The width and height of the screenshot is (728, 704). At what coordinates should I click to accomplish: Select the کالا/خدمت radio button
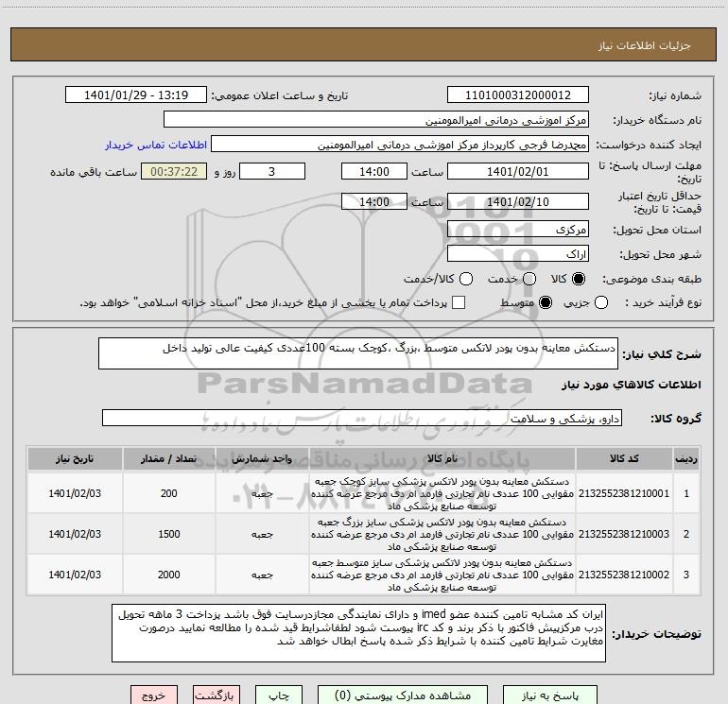(466, 279)
